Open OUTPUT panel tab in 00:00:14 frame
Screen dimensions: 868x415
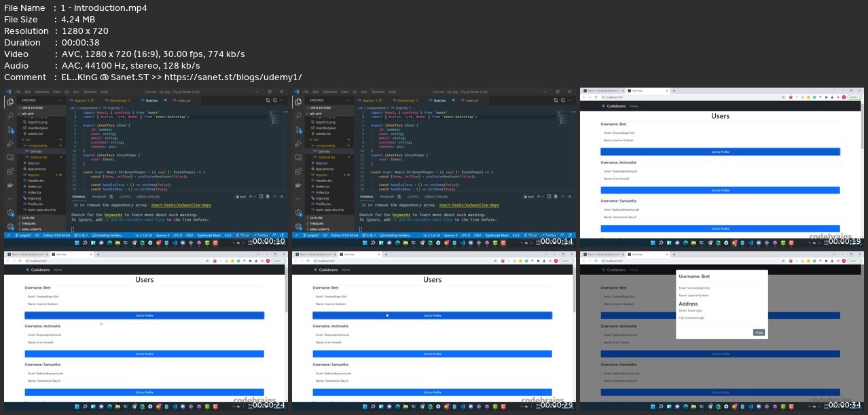413,196
